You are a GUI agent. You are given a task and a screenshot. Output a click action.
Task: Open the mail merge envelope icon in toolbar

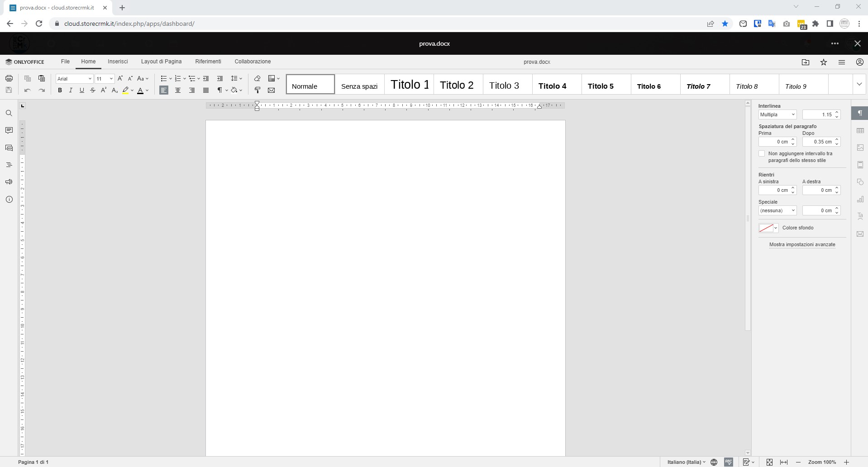pos(272,90)
